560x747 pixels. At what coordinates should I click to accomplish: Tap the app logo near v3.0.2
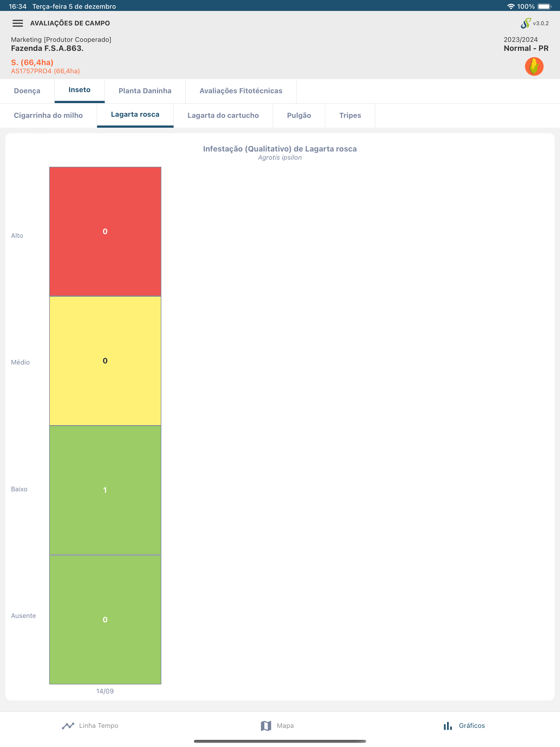coord(526,23)
